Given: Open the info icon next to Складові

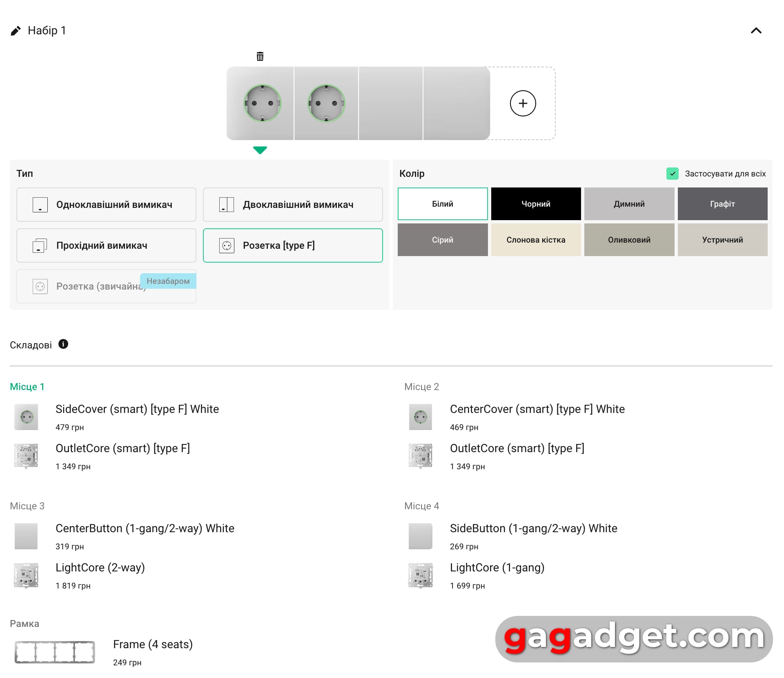Looking at the screenshot, I should point(63,344).
